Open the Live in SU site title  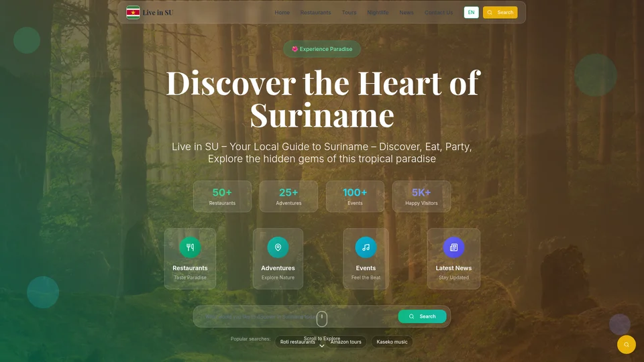coord(158,12)
